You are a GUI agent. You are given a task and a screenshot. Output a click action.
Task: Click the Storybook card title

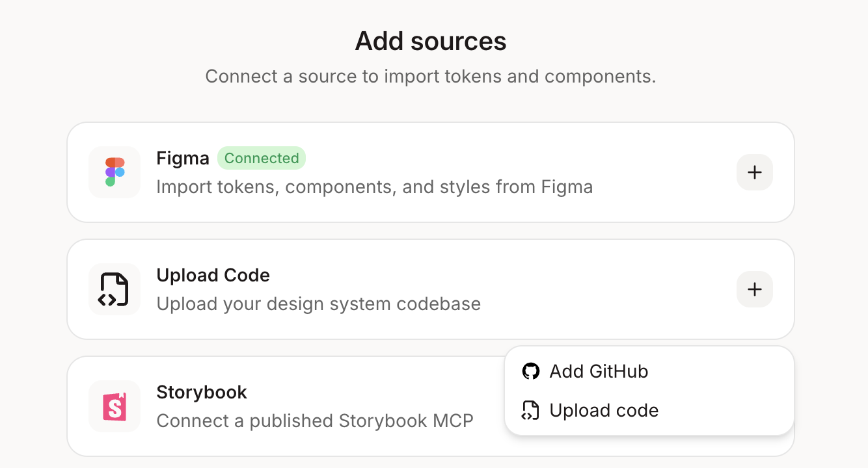tap(202, 392)
